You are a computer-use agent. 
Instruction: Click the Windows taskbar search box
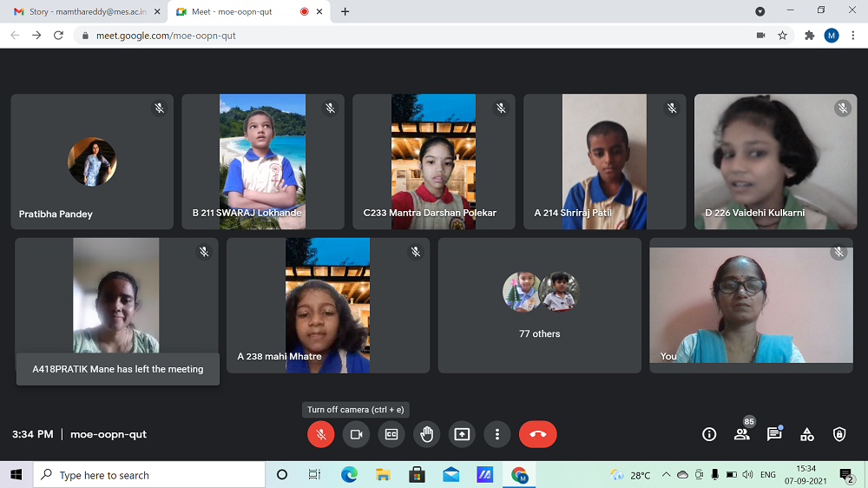click(x=149, y=475)
